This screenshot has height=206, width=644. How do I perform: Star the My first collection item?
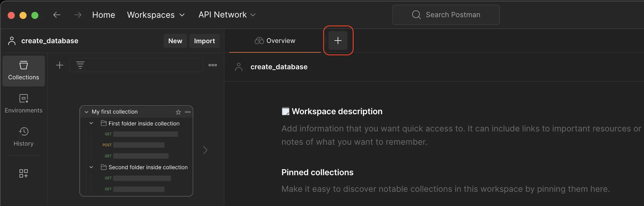click(178, 112)
